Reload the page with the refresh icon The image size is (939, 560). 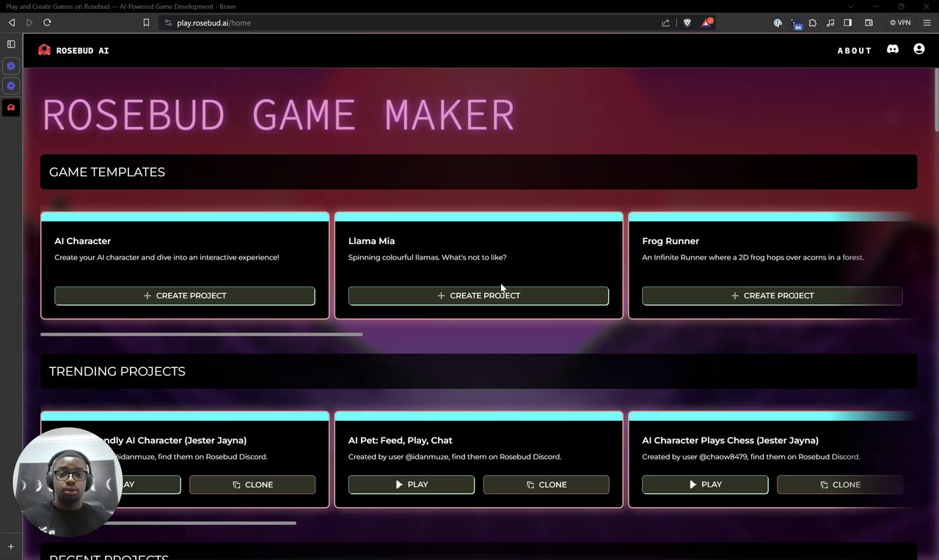coord(47,23)
